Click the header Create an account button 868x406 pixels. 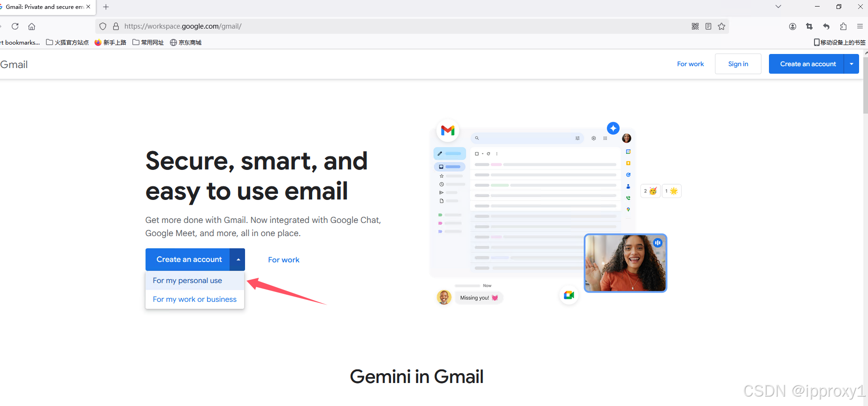pos(807,64)
